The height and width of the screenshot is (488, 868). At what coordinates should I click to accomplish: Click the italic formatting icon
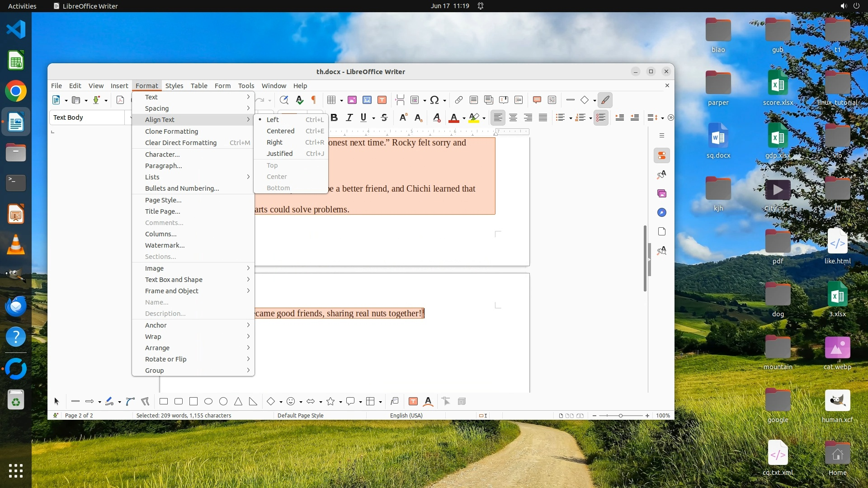click(349, 117)
